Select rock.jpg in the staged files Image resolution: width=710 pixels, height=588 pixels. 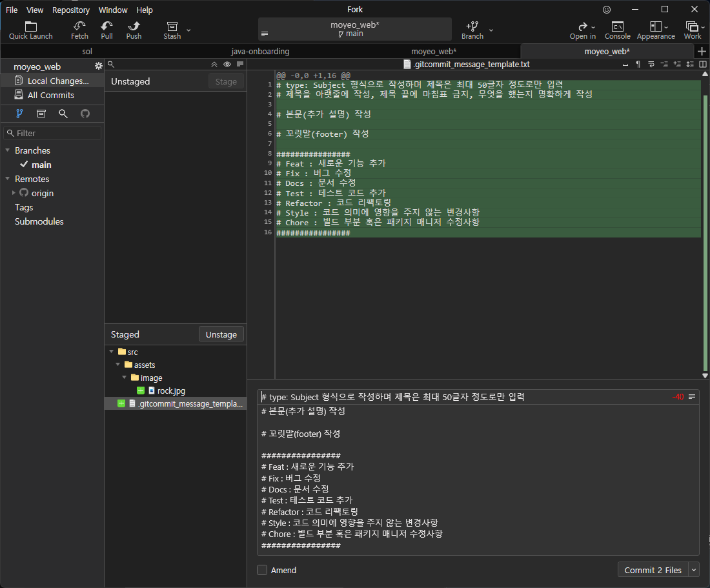click(x=171, y=390)
